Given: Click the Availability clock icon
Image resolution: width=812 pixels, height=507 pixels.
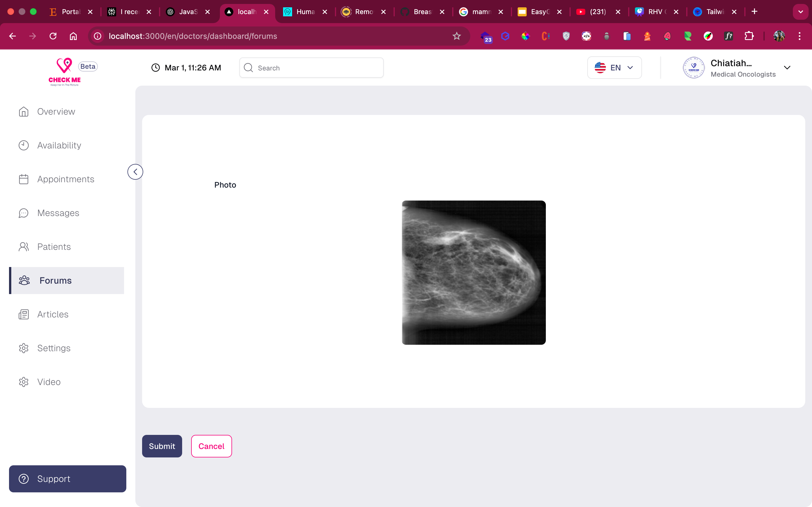Looking at the screenshot, I should click(x=23, y=145).
